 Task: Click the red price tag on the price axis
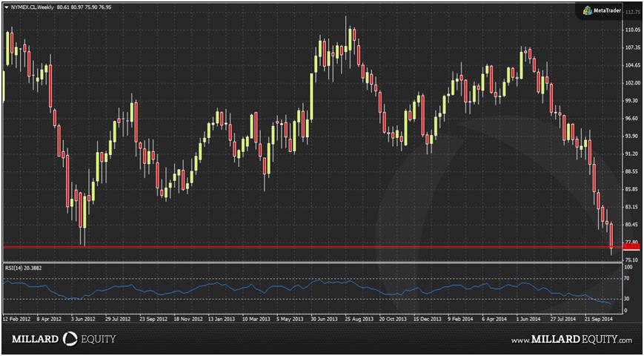click(631, 247)
